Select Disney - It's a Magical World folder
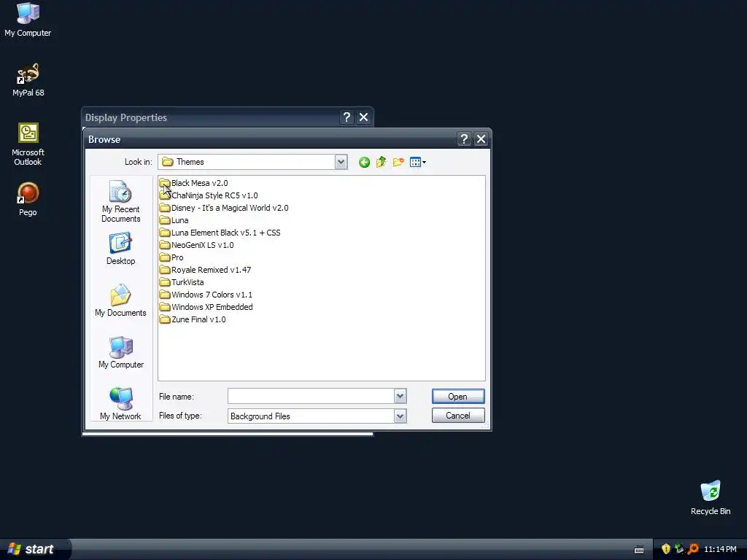Screen dimensions: 747x560 (224, 208)
